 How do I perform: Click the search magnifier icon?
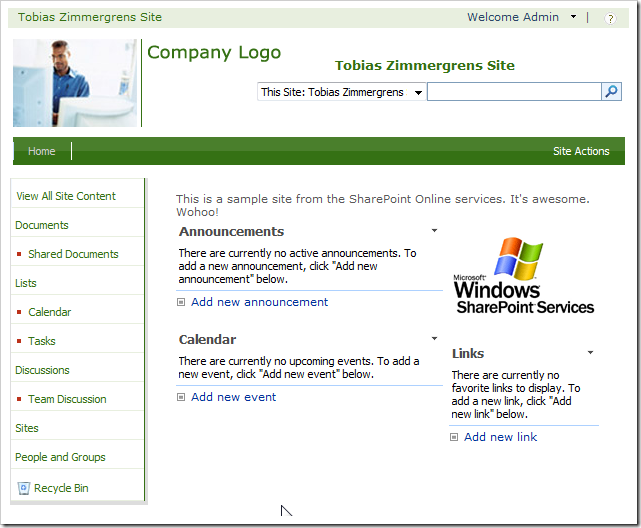click(611, 92)
